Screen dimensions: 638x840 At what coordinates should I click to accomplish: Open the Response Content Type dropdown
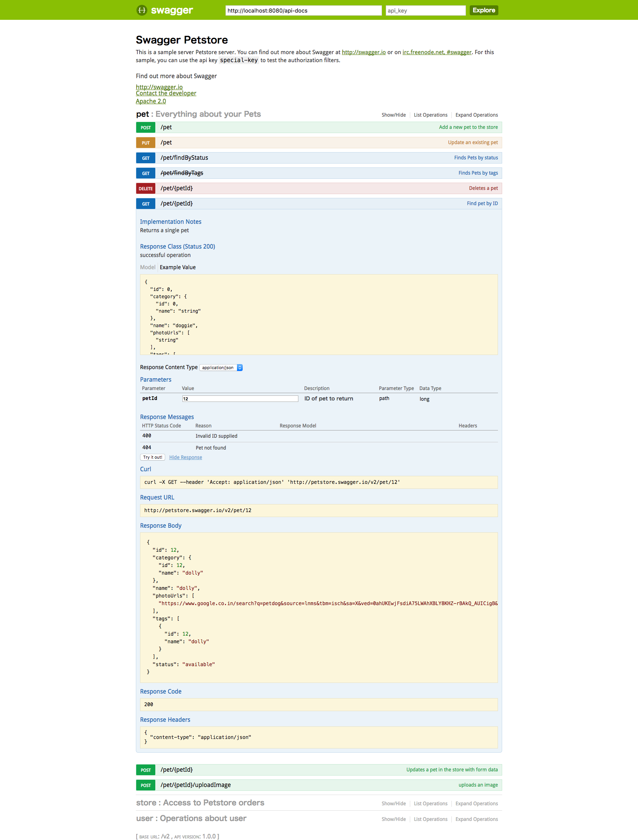pyautogui.click(x=221, y=367)
